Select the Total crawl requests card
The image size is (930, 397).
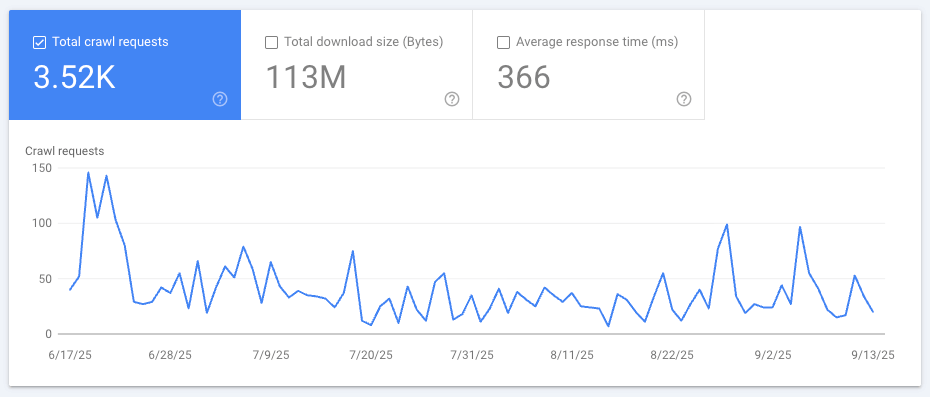(125, 65)
